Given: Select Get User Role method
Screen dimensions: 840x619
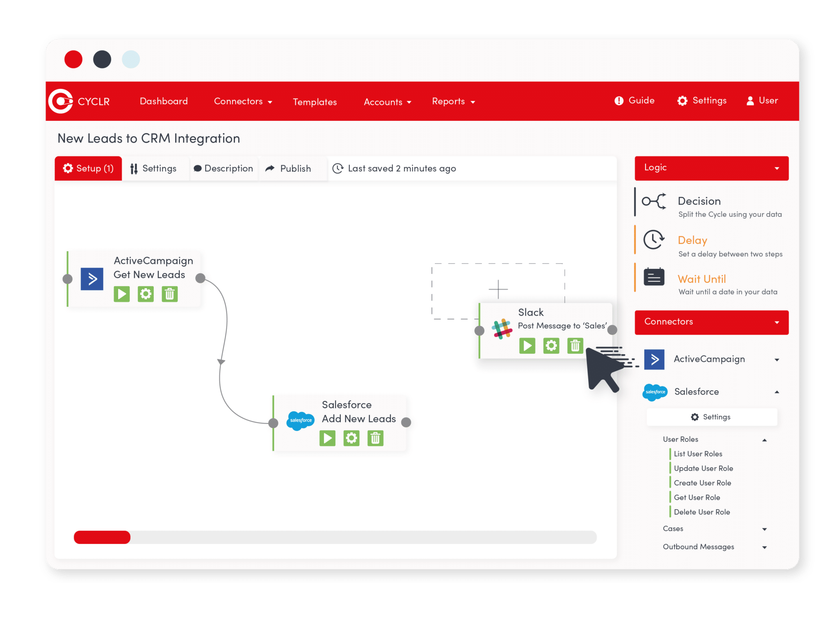Looking at the screenshot, I should tap(697, 497).
